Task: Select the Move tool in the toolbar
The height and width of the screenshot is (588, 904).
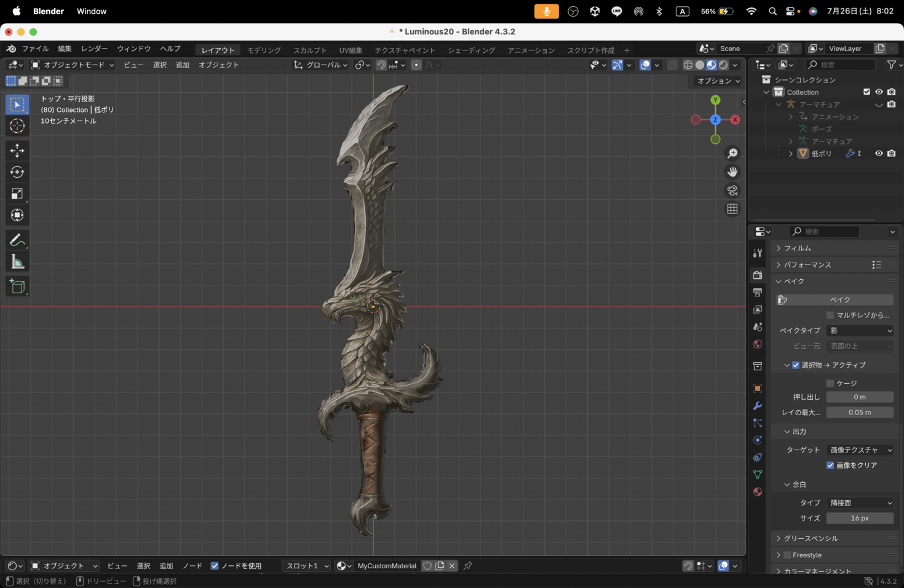Action: (17, 151)
